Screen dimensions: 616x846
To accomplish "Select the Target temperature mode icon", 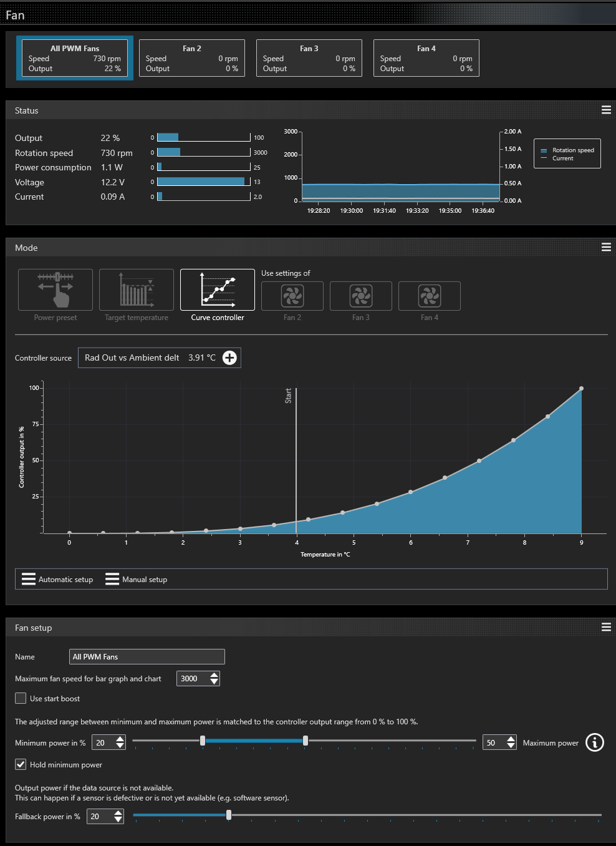I will click(137, 289).
